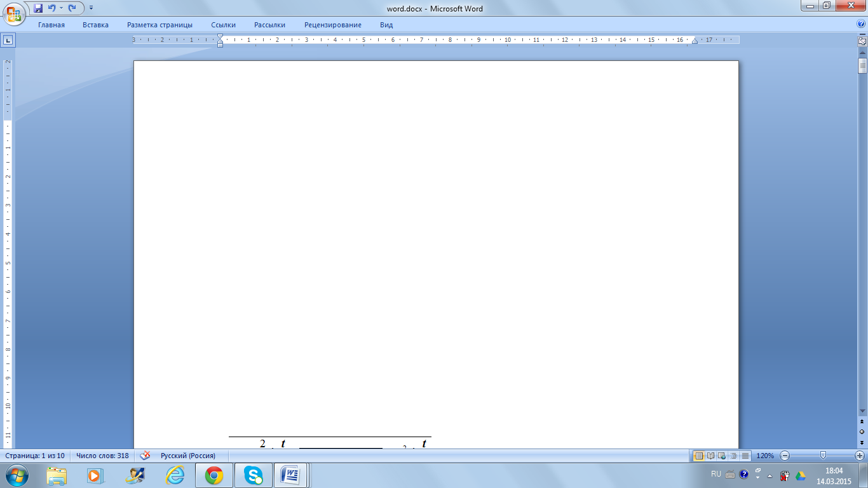Click the blue help icon in language bar
Viewport: 868px width, 488px height.
743,474
